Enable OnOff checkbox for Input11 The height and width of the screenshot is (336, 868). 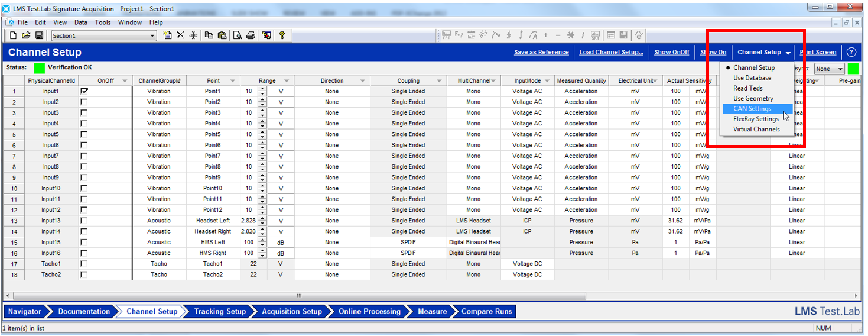84,199
